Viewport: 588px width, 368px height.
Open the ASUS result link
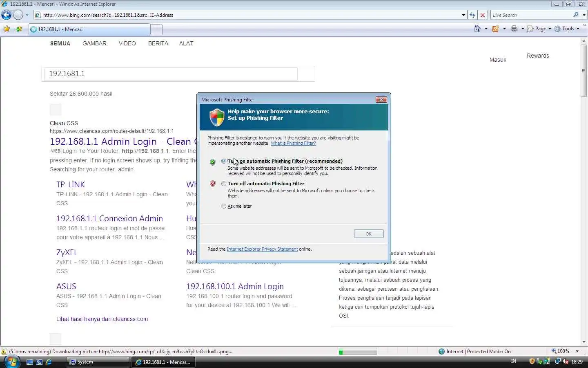(66, 286)
